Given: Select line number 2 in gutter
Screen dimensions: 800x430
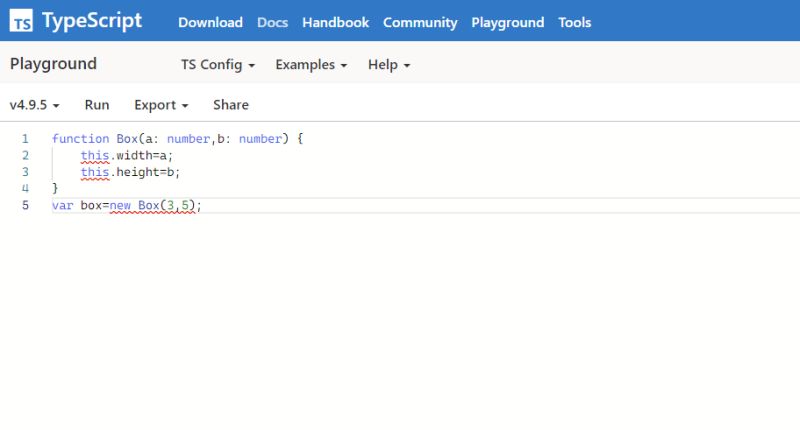Looking at the screenshot, I should pyautogui.click(x=25, y=156).
